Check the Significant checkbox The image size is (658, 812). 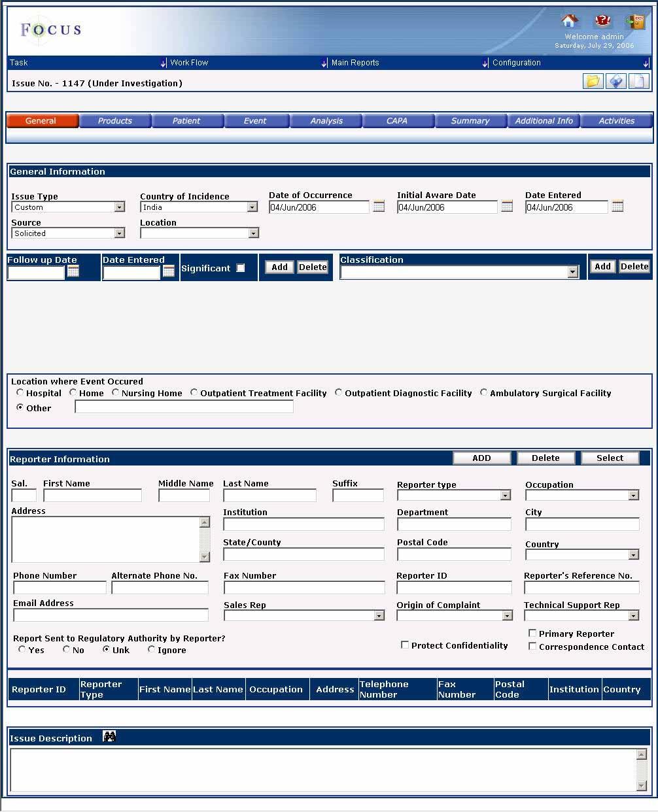(241, 268)
